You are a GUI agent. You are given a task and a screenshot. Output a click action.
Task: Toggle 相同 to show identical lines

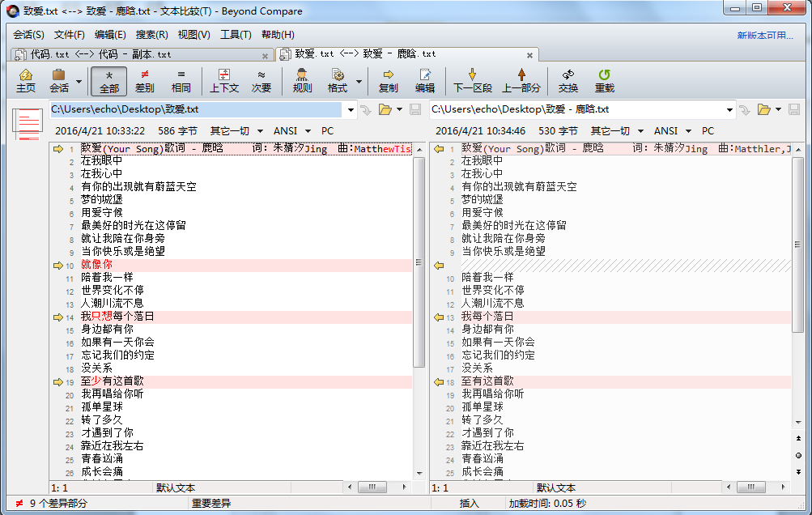click(180, 81)
